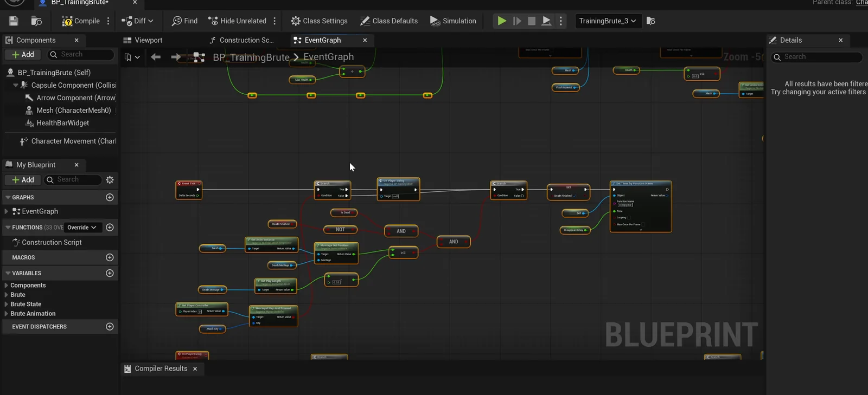Add a new component
The image size is (868, 395).
click(23, 55)
